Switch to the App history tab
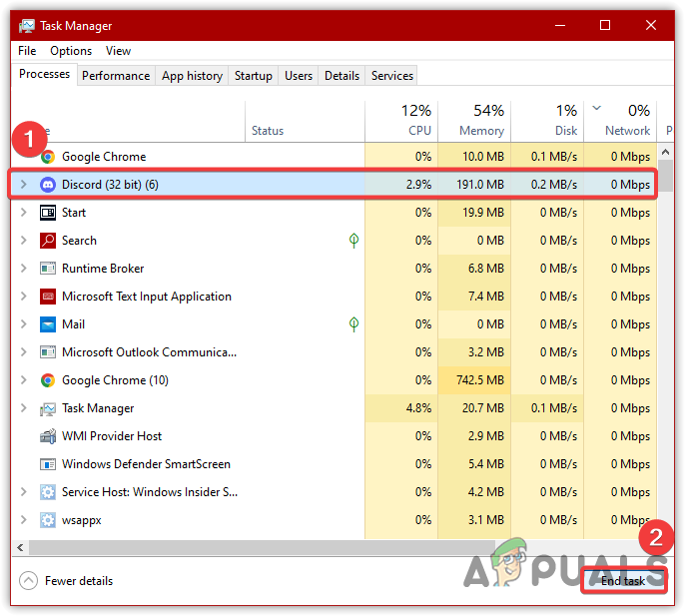Viewport: 685px width, 616px height. (192, 76)
